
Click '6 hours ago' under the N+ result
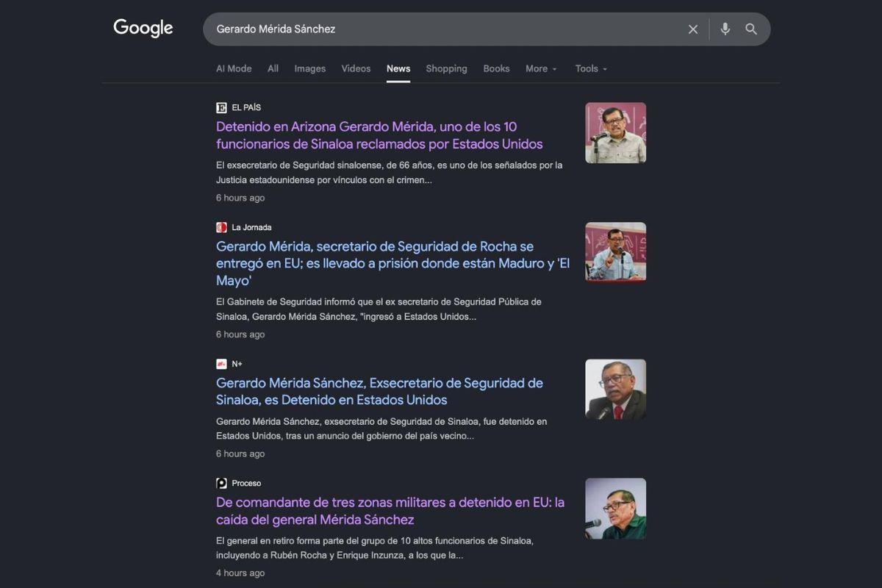[240, 453]
